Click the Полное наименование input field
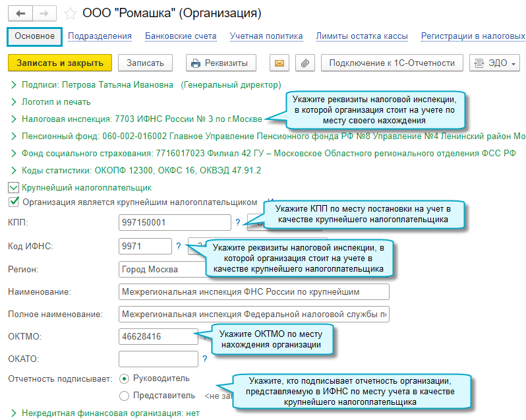Image resolution: width=526 pixels, height=420 pixels. coord(254,315)
